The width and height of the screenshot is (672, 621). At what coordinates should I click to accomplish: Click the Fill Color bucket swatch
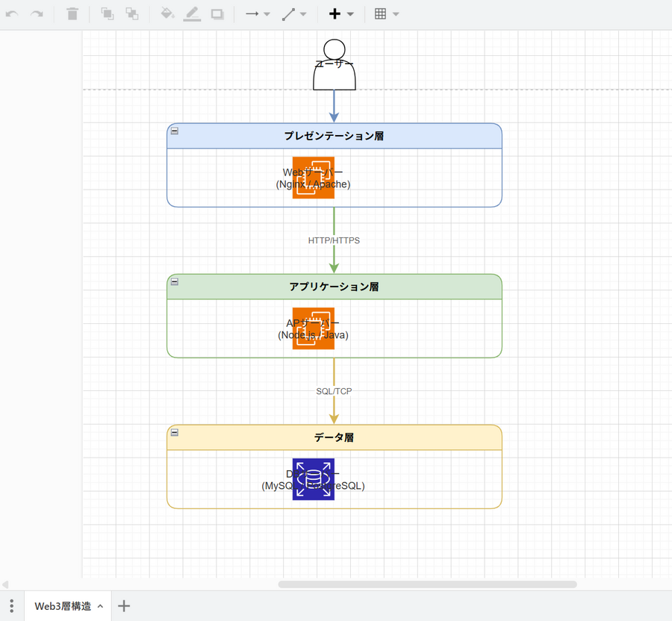pos(167,14)
